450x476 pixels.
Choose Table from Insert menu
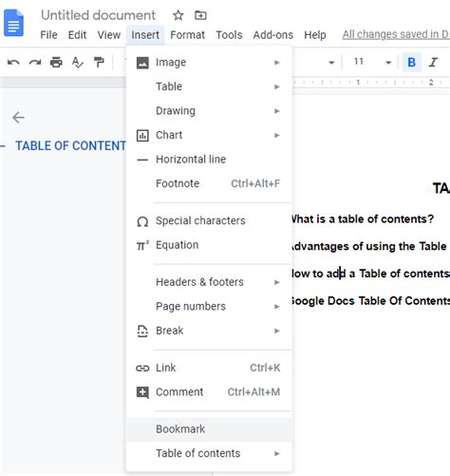click(x=209, y=86)
